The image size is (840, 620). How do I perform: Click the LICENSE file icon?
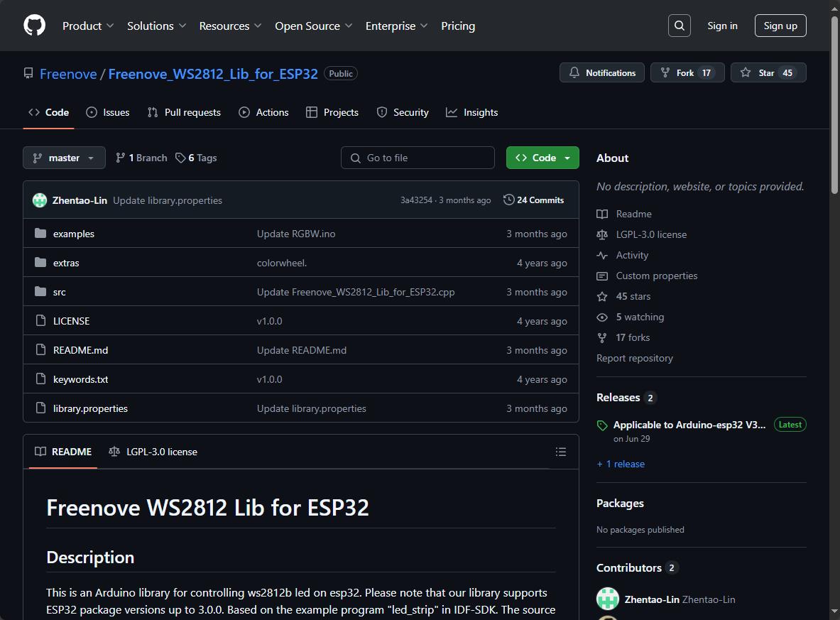(40, 320)
